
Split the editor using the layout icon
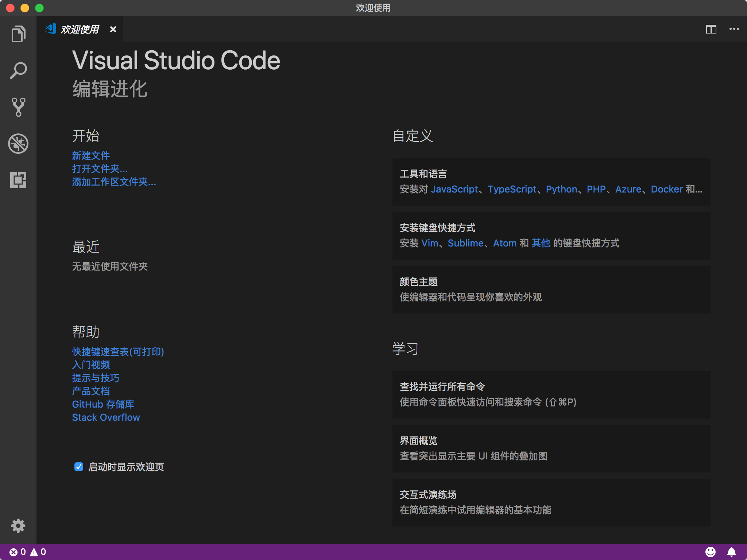coord(712,29)
